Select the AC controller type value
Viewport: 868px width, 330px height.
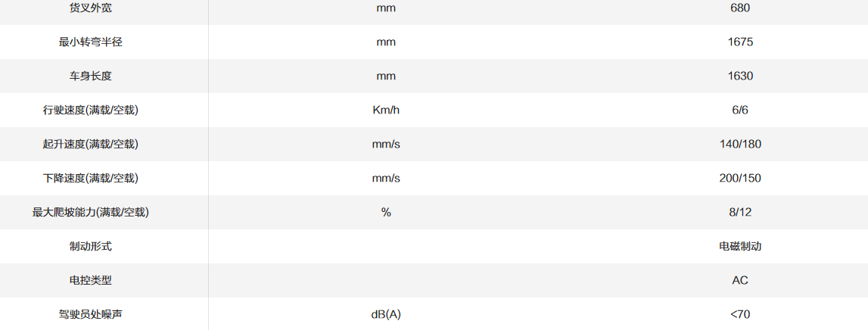pyautogui.click(x=740, y=281)
